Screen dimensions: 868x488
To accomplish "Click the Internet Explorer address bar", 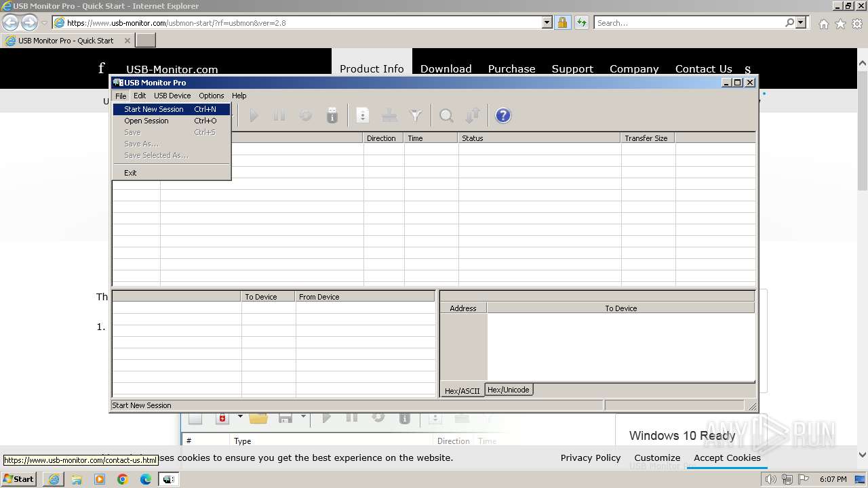I will [x=298, y=23].
